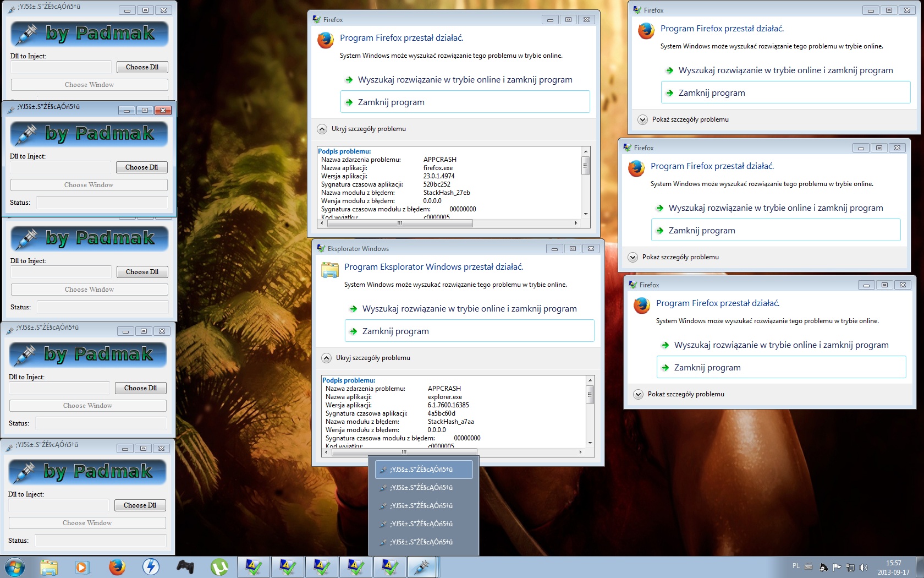Click the black satellite-dish tray icon
924x578 pixels.
click(823, 567)
